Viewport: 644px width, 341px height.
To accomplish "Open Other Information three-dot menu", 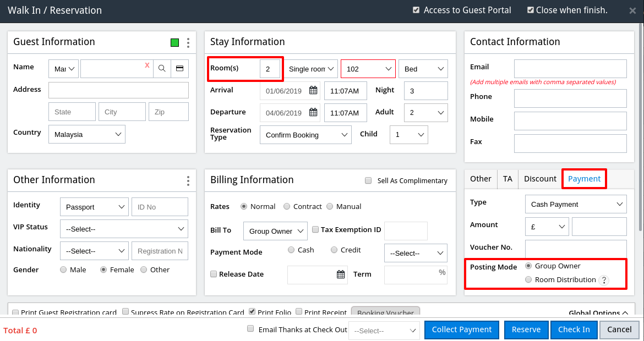I will (188, 180).
